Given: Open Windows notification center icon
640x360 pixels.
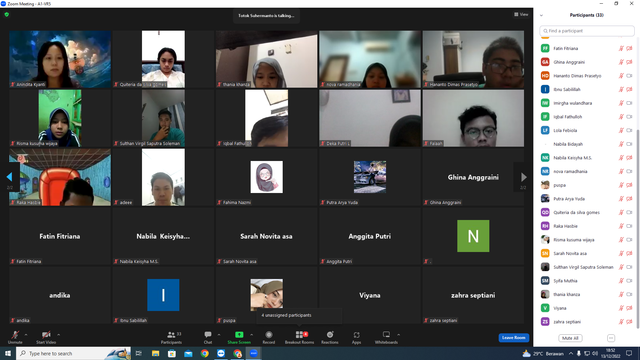Looking at the screenshot, I should (x=629, y=353).
